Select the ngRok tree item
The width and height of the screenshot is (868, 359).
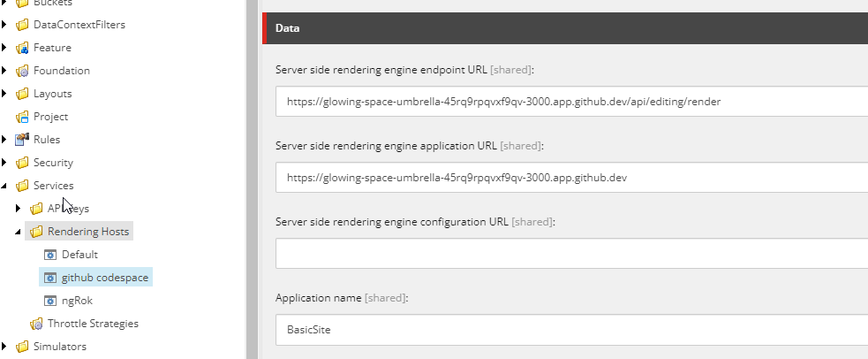click(x=76, y=301)
